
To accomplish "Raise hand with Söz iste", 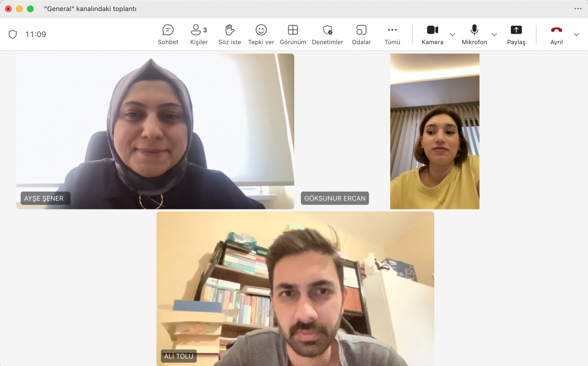I will (230, 35).
